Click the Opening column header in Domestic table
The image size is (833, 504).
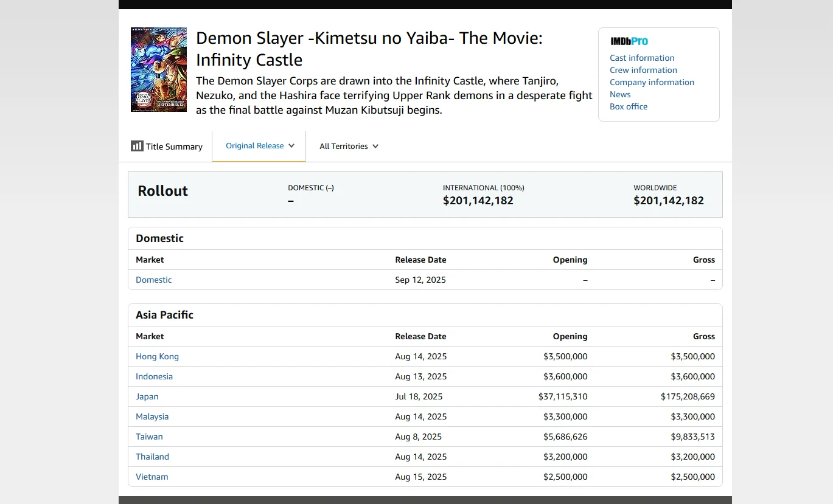570,260
